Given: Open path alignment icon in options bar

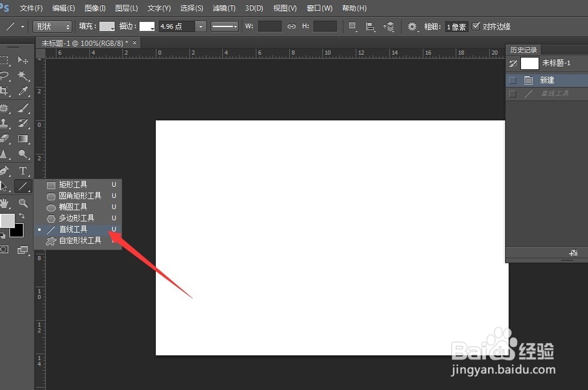Looking at the screenshot, I should (370, 26).
